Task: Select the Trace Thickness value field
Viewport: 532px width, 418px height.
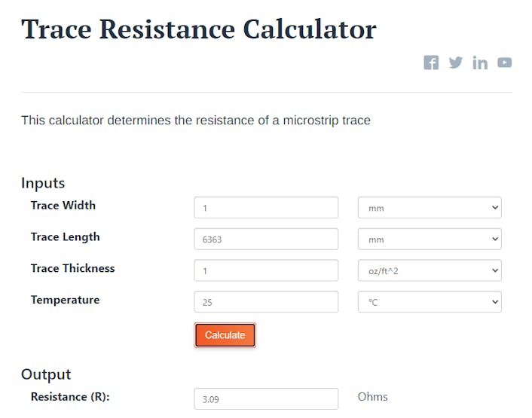Action: [266, 270]
